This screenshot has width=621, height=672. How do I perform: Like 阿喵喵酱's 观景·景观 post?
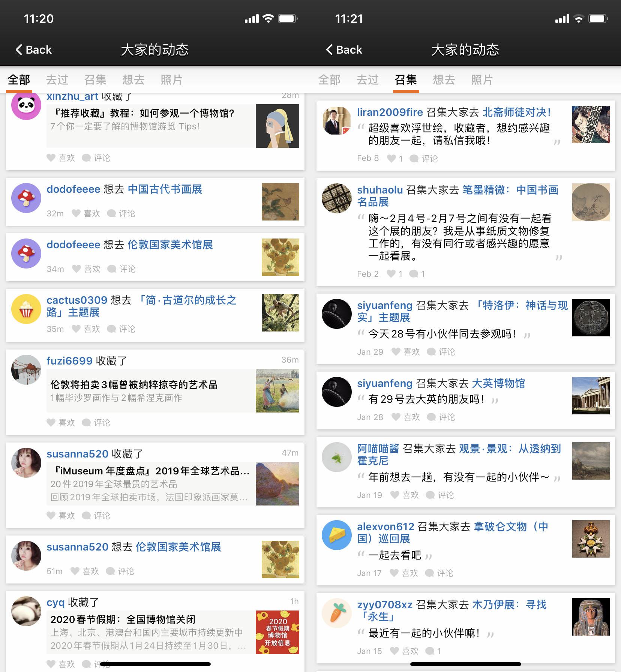click(x=405, y=495)
